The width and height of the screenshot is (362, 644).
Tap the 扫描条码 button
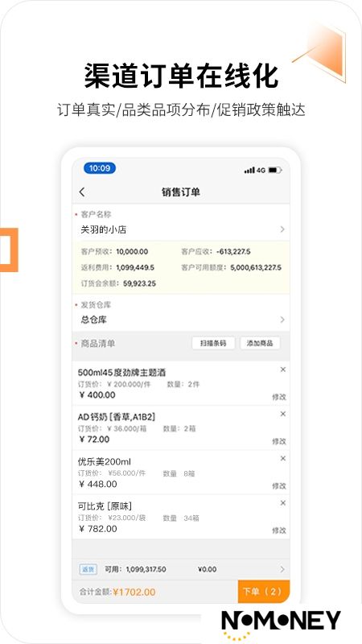click(213, 343)
